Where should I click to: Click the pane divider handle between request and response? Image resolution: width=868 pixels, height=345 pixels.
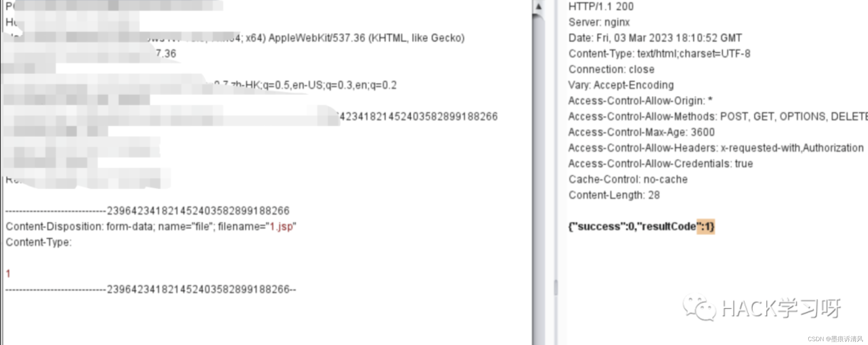pyautogui.click(x=556, y=287)
